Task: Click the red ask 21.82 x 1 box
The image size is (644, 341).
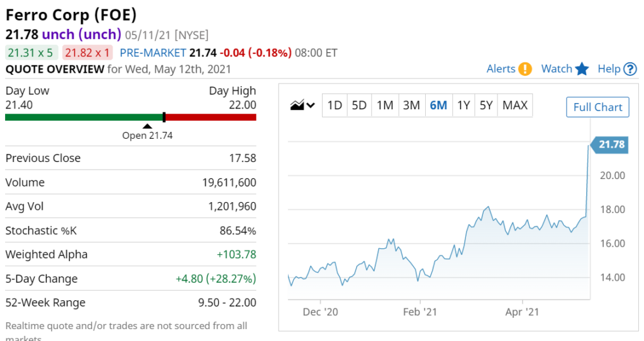Action: tap(87, 53)
